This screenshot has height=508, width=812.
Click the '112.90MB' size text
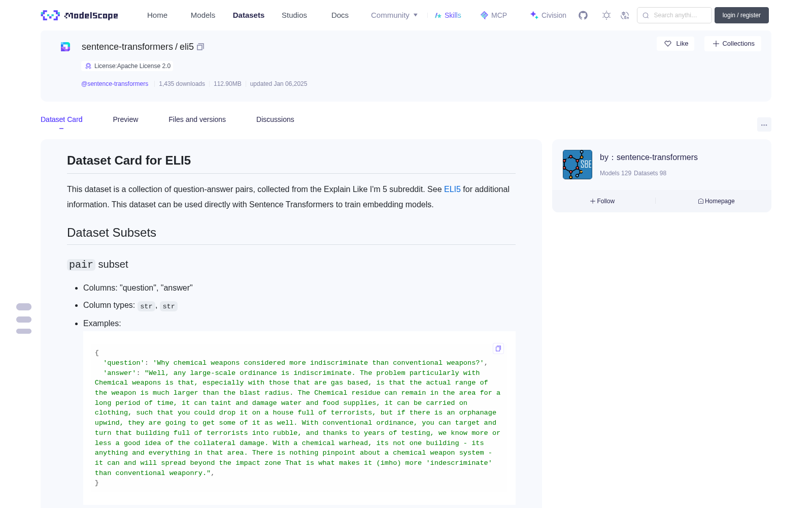point(227,84)
